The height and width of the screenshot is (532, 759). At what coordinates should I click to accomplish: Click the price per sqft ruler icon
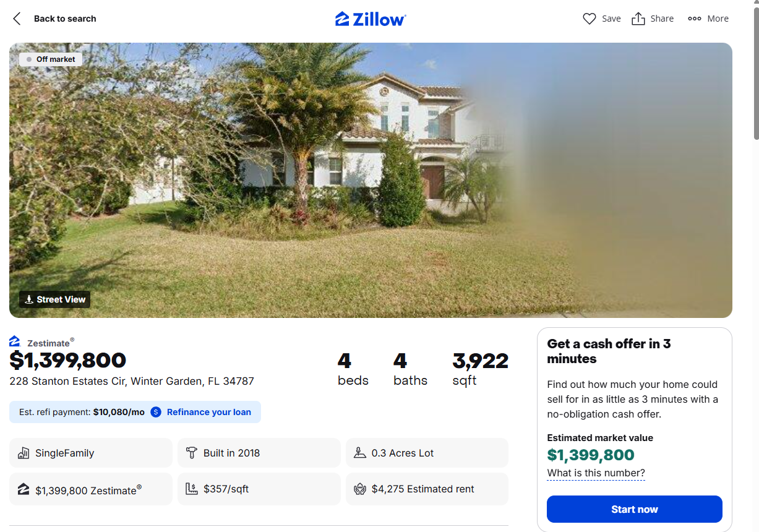coord(192,489)
